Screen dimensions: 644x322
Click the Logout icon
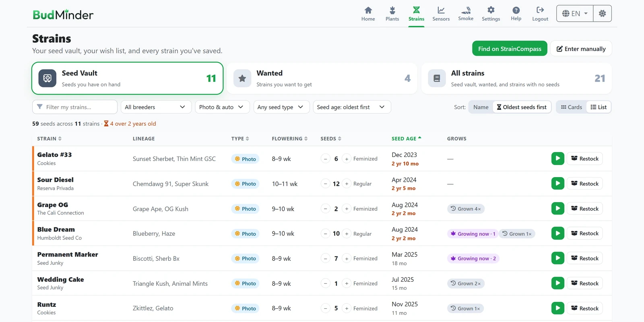point(540,10)
